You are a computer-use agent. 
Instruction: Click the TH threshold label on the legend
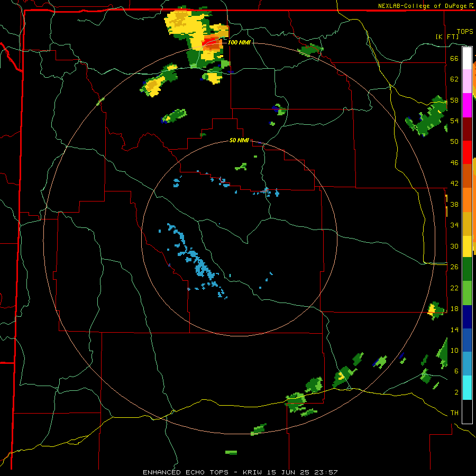coord(454,413)
